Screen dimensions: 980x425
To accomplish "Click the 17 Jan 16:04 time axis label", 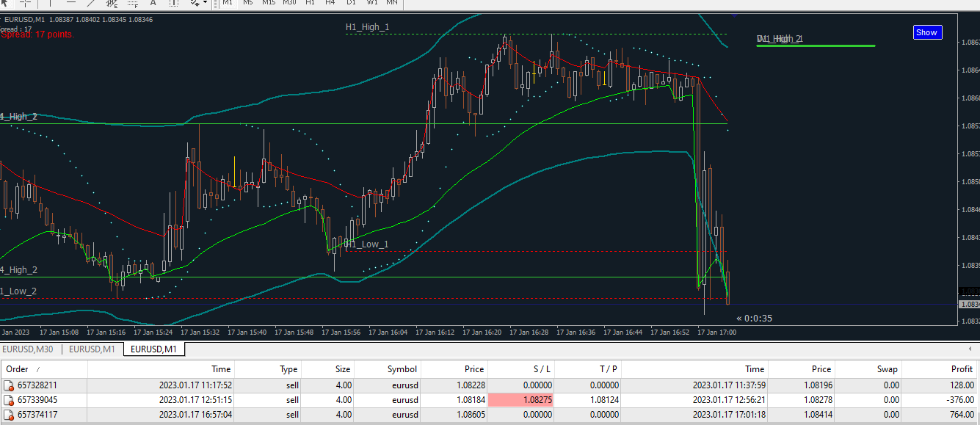I will [388, 332].
